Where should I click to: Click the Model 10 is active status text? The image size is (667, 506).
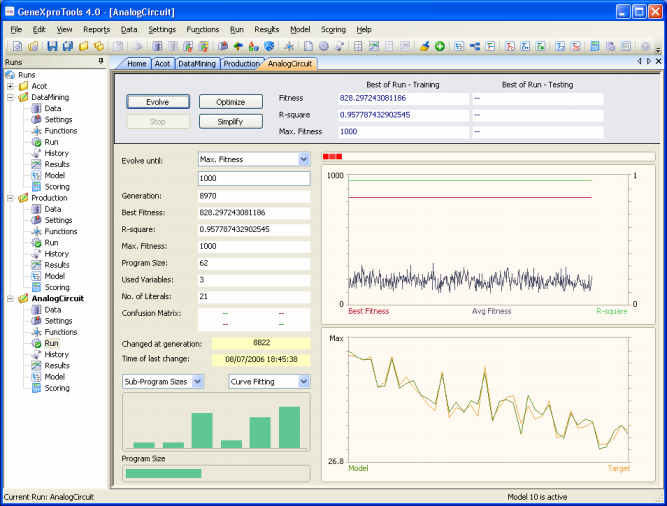[537, 497]
